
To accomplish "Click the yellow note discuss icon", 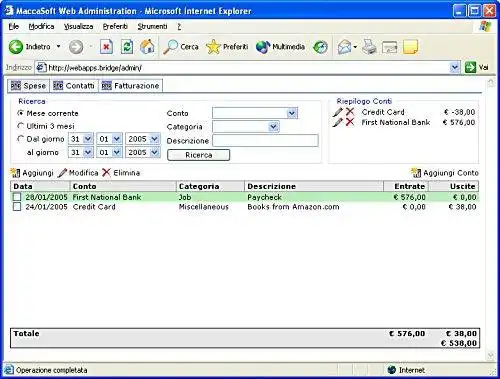I will pyautogui.click(x=410, y=47).
